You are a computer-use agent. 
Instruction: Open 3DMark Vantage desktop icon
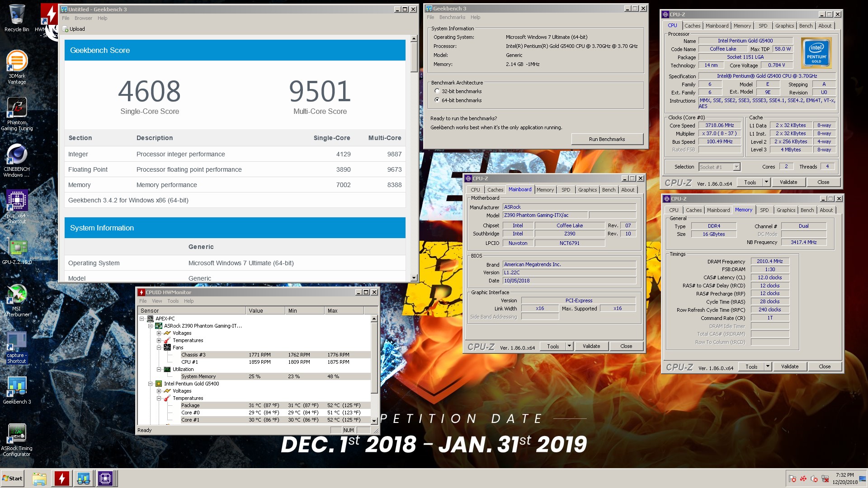click(x=17, y=67)
